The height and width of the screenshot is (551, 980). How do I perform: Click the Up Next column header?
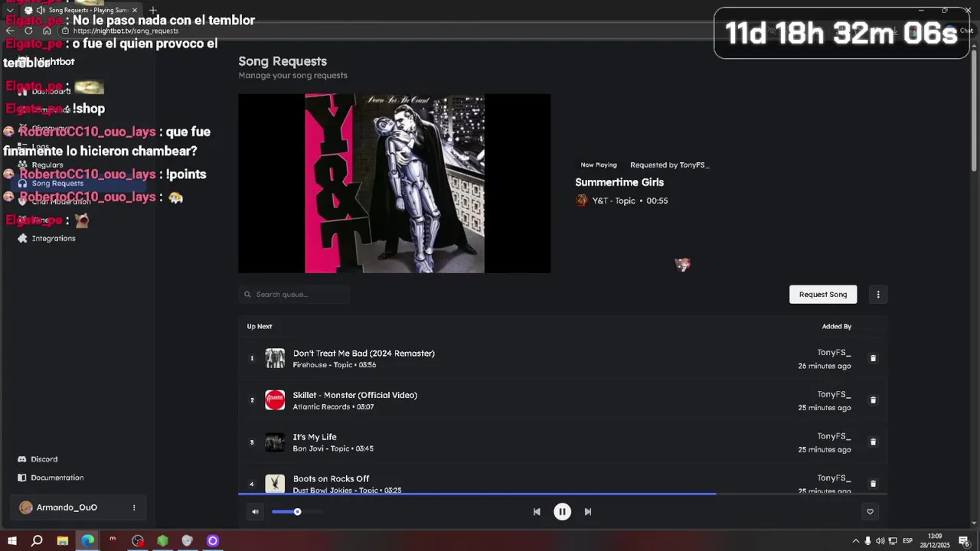(x=260, y=327)
